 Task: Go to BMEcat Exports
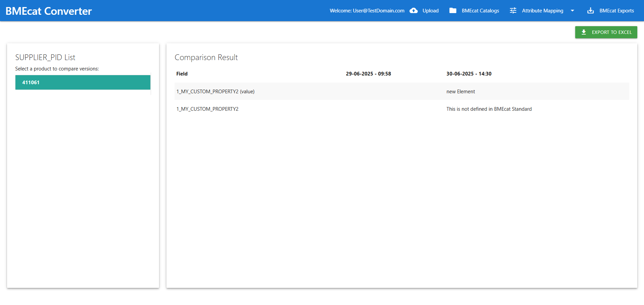pyautogui.click(x=617, y=11)
